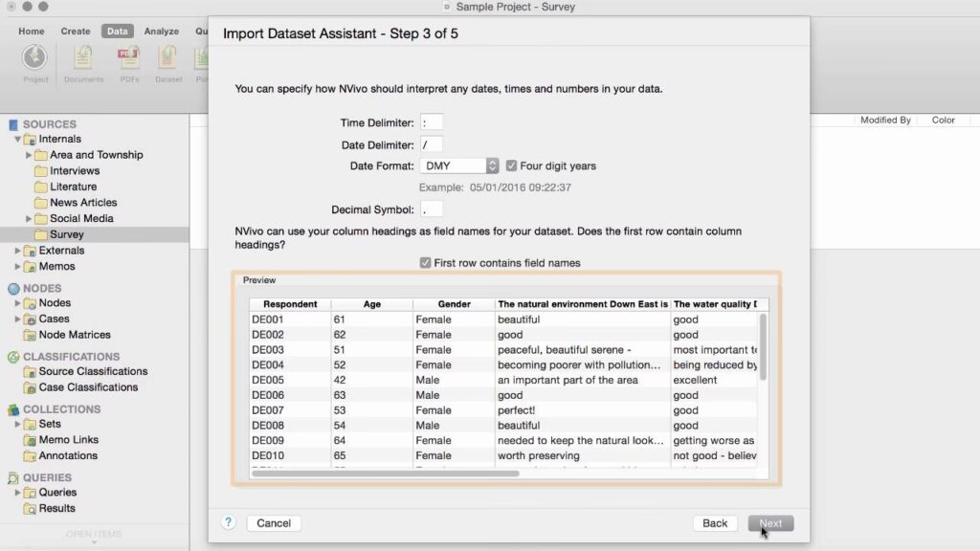The width and height of the screenshot is (980, 551).
Task: Open the help question mark button
Action: (x=229, y=522)
